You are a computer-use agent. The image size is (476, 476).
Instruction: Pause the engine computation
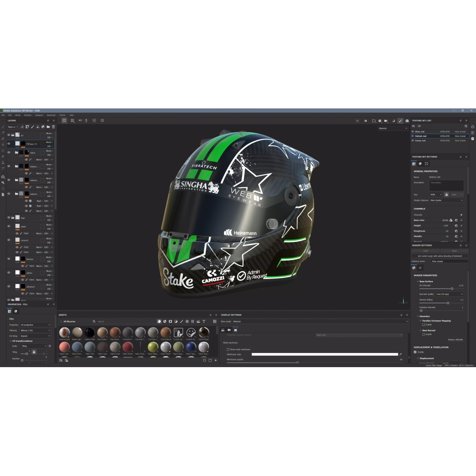(x=365, y=121)
